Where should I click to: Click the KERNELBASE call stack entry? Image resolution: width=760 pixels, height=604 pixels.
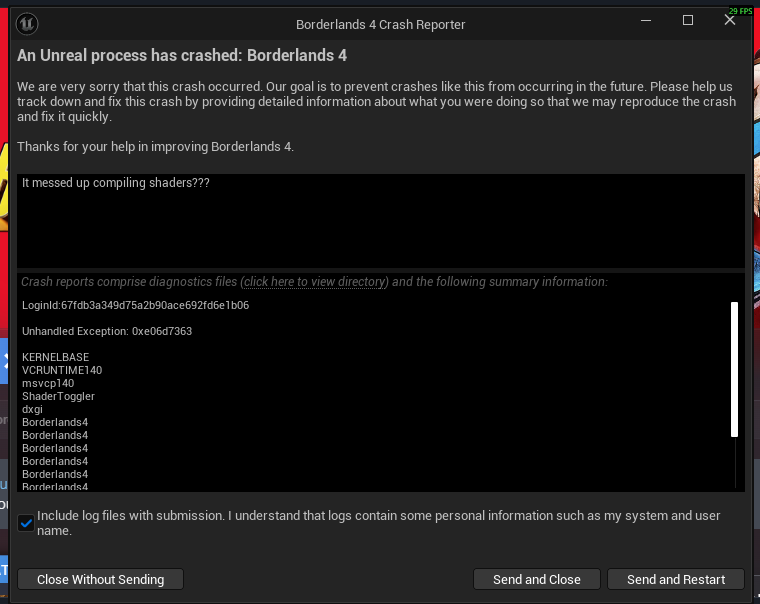point(55,357)
